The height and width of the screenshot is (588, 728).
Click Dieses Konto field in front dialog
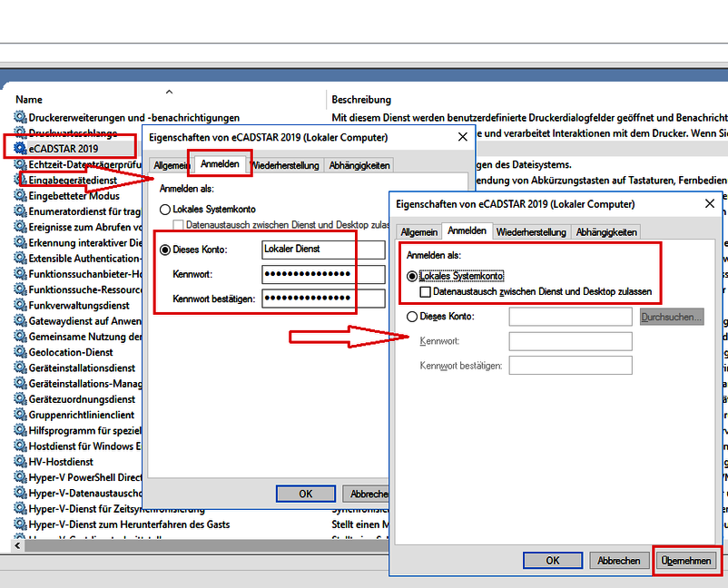[x=571, y=317]
